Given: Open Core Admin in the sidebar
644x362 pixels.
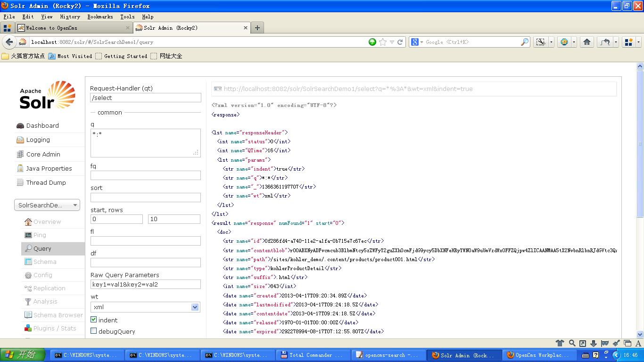Looking at the screenshot, I should [43, 154].
